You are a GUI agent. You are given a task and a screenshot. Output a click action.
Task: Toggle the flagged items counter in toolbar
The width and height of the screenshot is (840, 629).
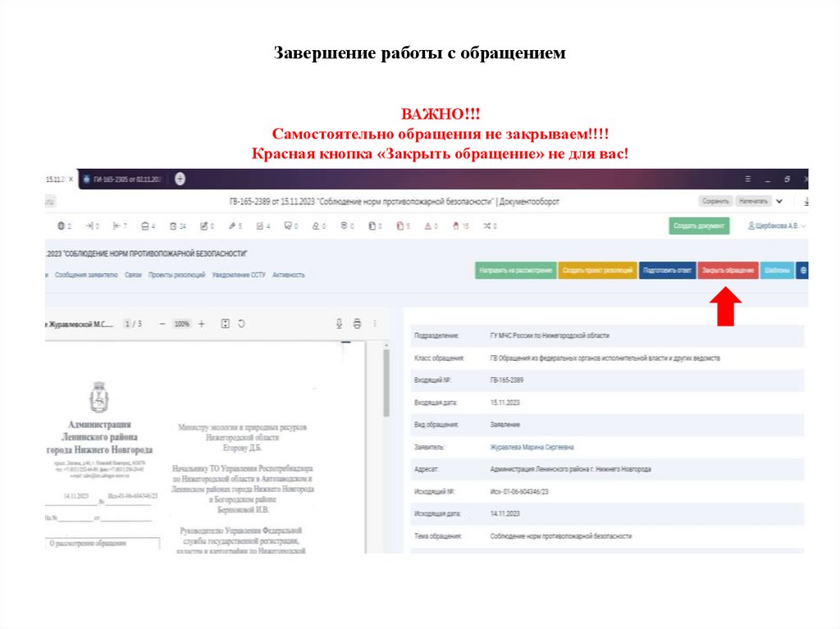click(457, 227)
